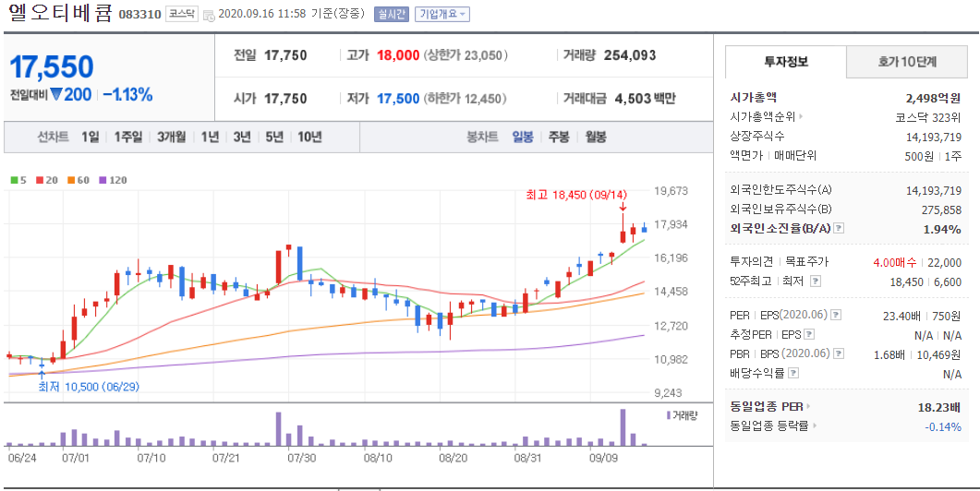Select the 월봉 candlestick chart

(x=595, y=138)
